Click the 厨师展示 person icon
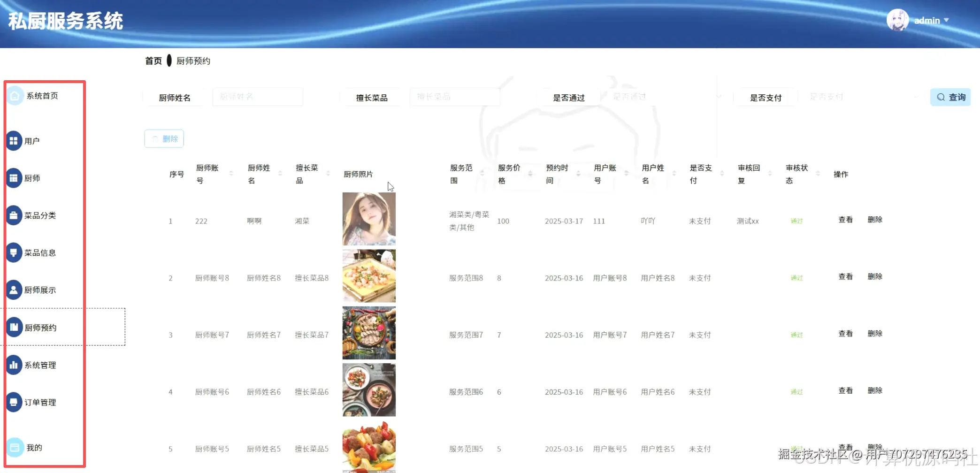Screen dimensions: 980x473 click(x=14, y=290)
